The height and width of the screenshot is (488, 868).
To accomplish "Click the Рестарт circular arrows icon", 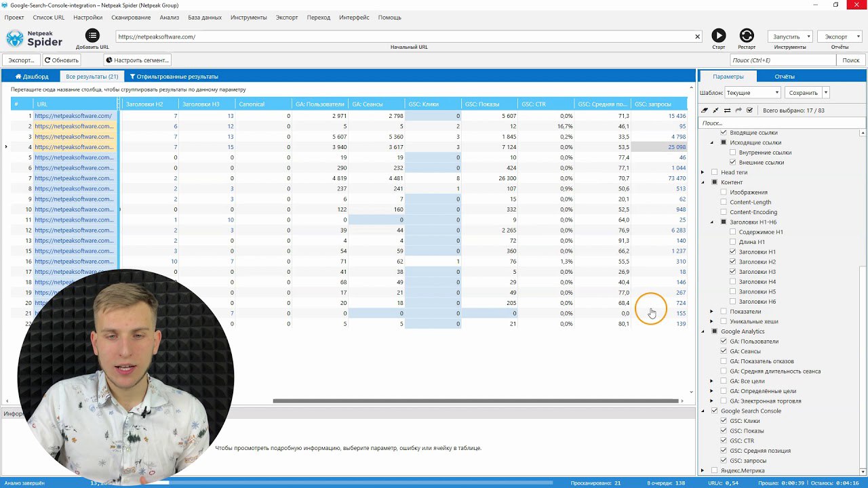I will 747,35.
